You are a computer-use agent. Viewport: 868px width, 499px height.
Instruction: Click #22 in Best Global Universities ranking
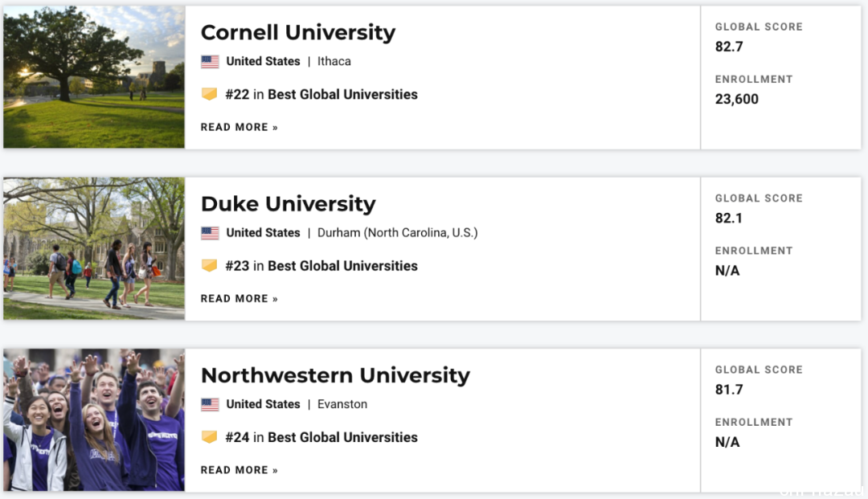coord(321,95)
